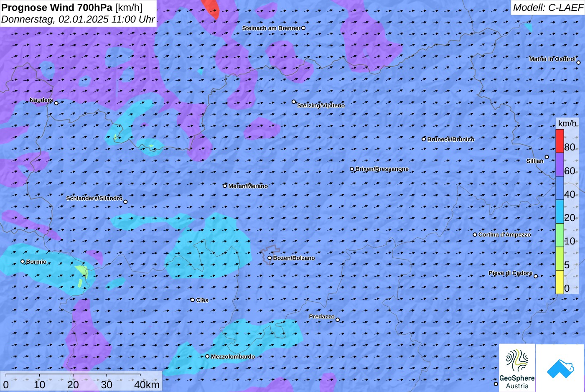The width and height of the screenshot is (585, 392).
Task: Select the yellow 0 km/h legend swatch
Action: pyautogui.click(x=560, y=282)
